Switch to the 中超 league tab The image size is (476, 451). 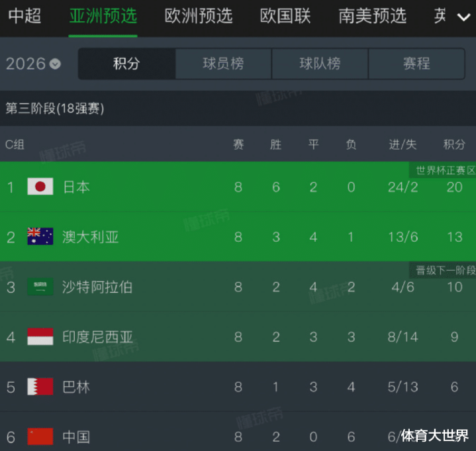[x=24, y=16]
